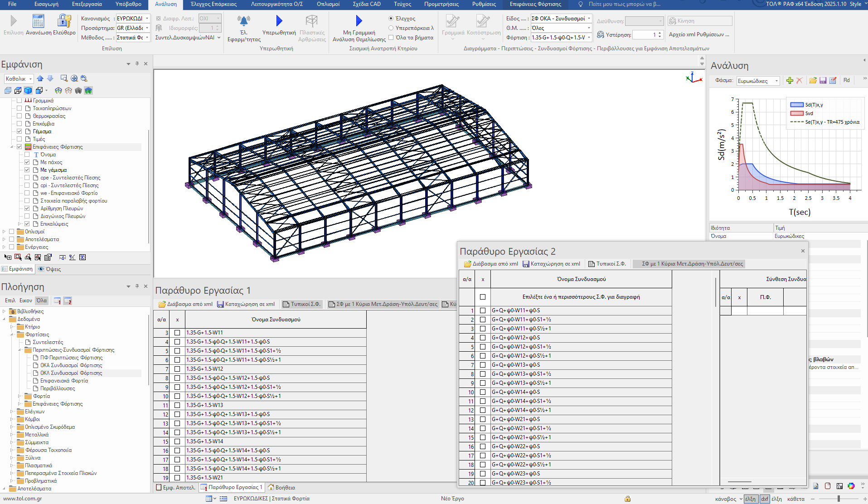Select the Υπερεπάρκεια λ radio button

tap(391, 28)
